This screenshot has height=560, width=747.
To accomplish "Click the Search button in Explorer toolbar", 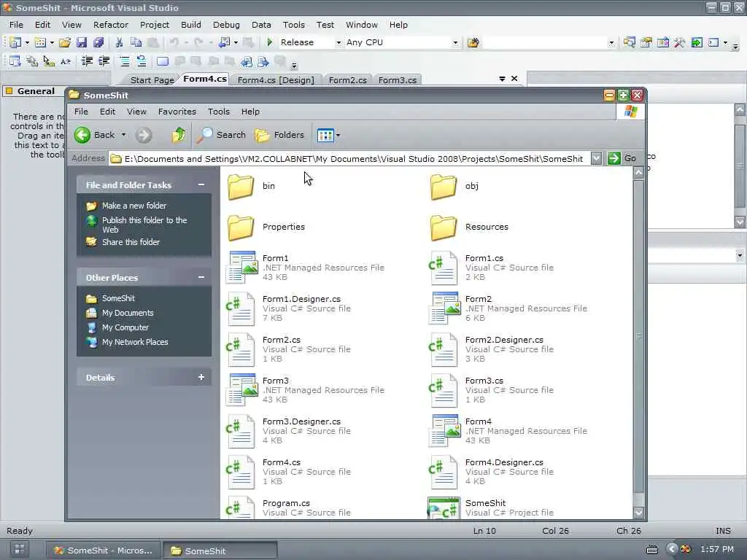I will tap(221, 135).
